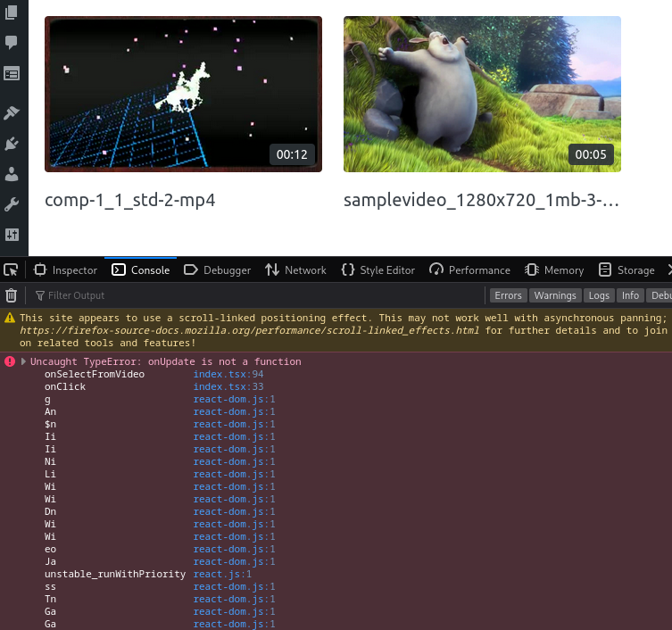Toggle the Debug filter button
The width and height of the screenshot is (672, 630).
(x=660, y=295)
